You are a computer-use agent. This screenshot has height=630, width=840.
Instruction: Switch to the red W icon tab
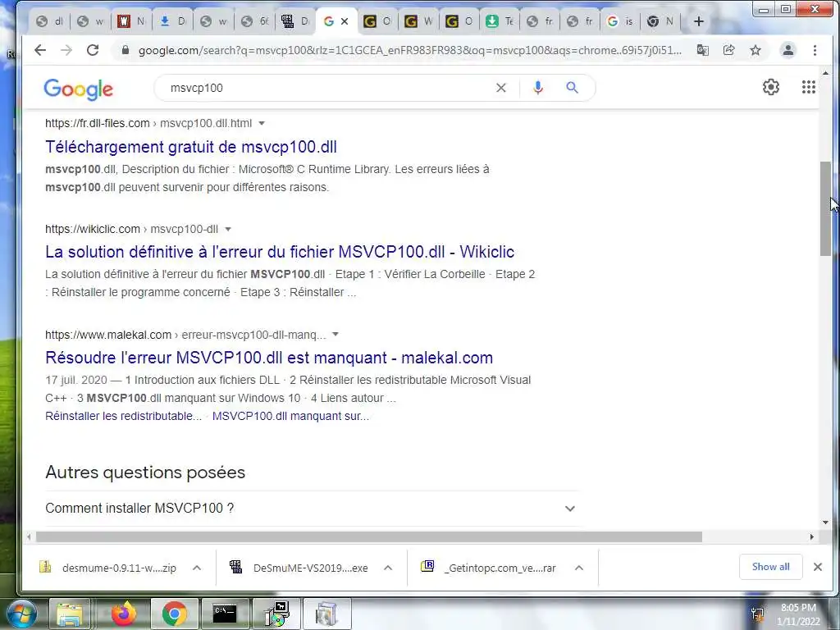coord(132,21)
